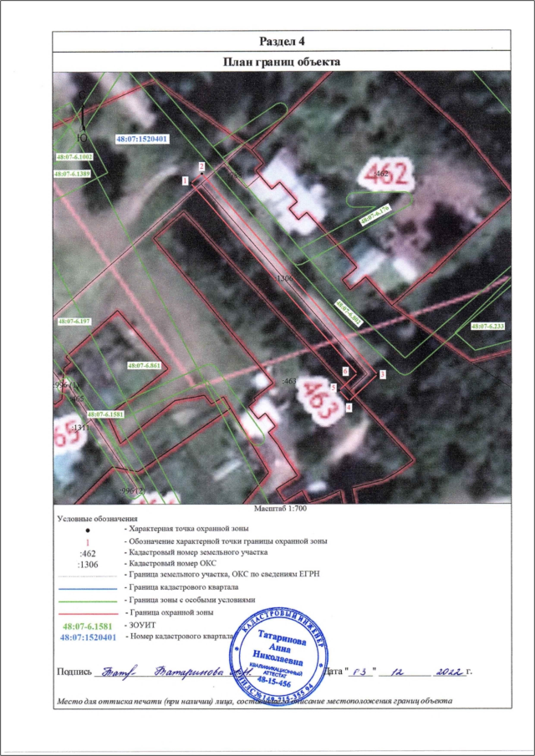Click the 'Место для оттиска печати' footer note

(255, 701)
